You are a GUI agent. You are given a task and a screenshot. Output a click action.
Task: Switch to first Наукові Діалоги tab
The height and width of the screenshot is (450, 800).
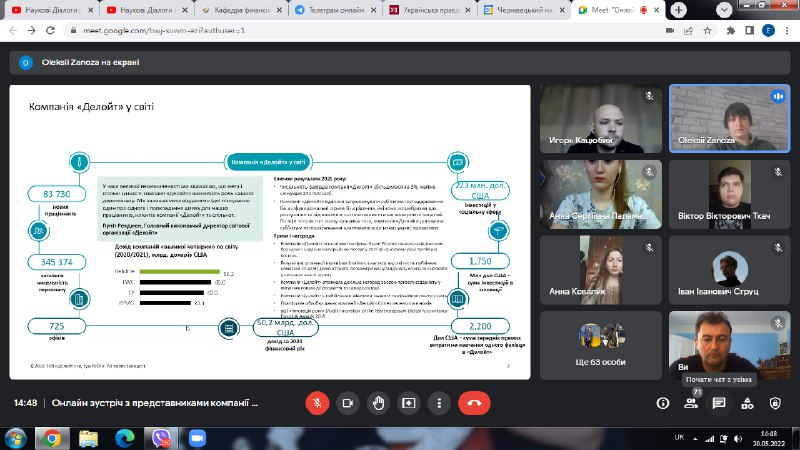[x=52, y=10]
